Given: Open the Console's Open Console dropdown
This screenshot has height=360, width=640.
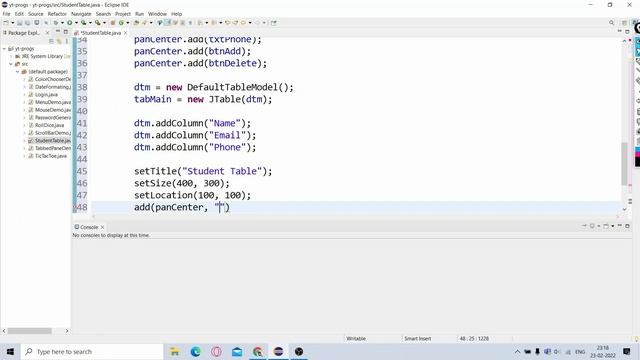Looking at the screenshot, I should 613,226.
